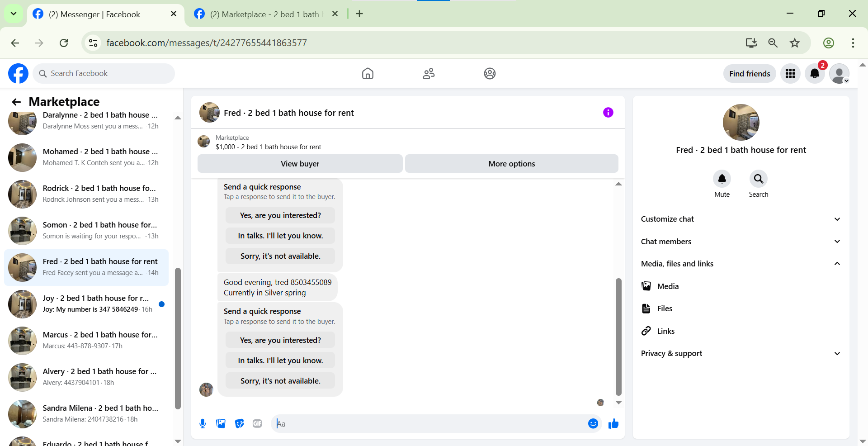Image resolution: width=868 pixels, height=446 pixels.
Task: Open Media in the shared content list
Action: 741,286
